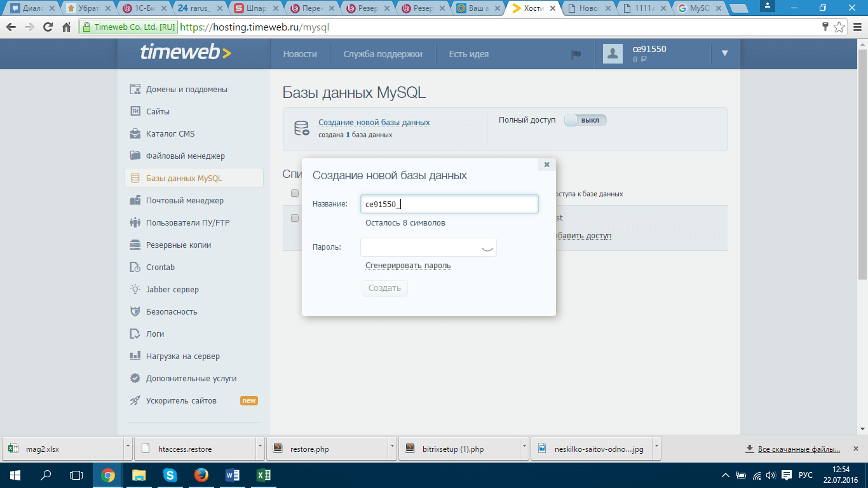Check the database row checkbox
The width and height of the screenshot is (868, 488).
[294, 218]
